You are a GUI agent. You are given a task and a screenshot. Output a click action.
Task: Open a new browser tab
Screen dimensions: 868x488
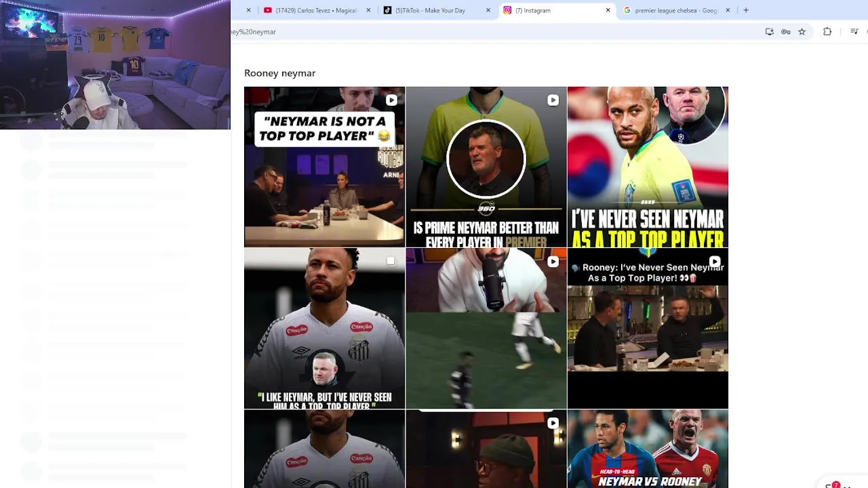(746, 10)
